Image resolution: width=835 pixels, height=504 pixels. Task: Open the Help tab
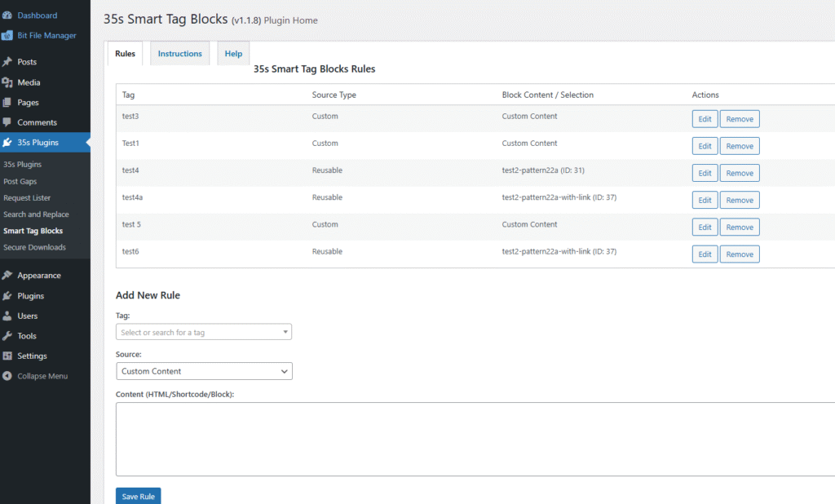point(233,54)
